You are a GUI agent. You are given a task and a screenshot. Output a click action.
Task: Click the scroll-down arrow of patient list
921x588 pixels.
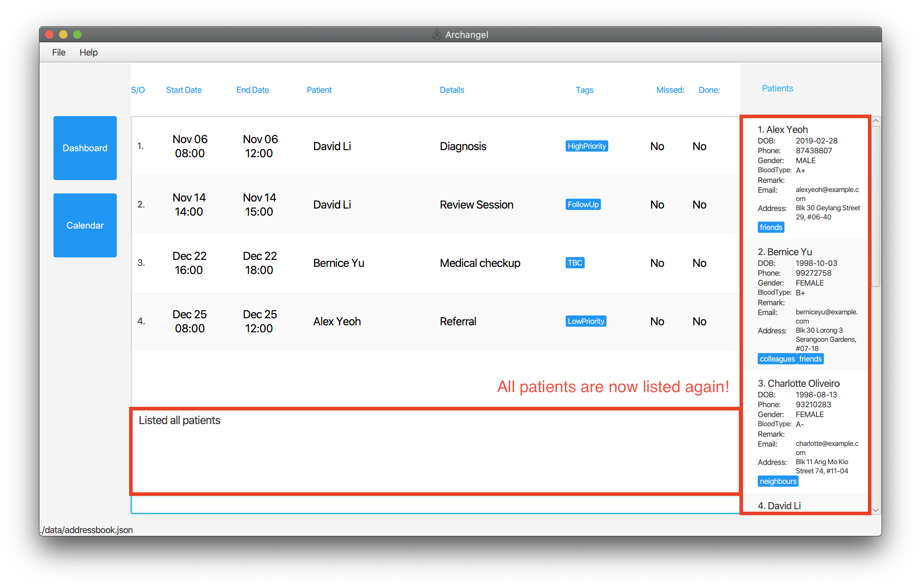[x=876, y=510]
